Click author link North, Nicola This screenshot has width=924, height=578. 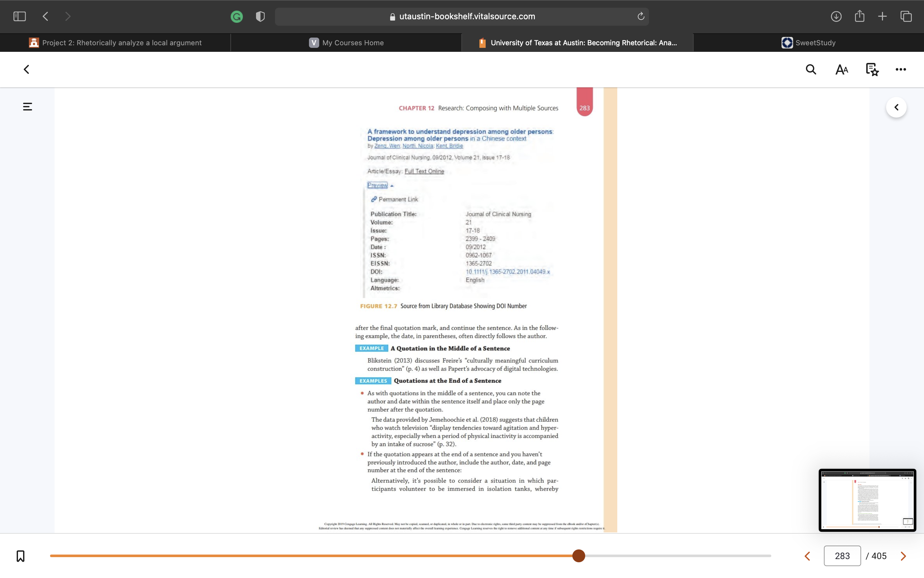pyautogui.click(x=418, y=146)
